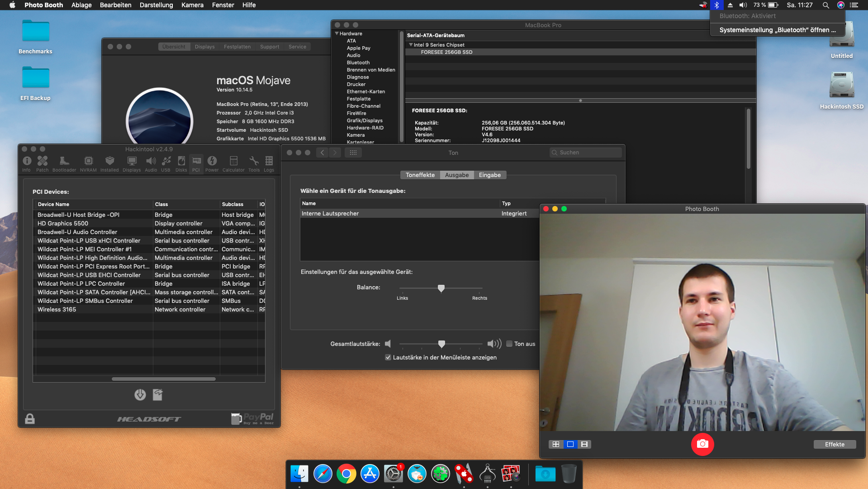The image size is (868, 489).
Task: Open Notification Center from the menu bar
Action: [854, 5]
